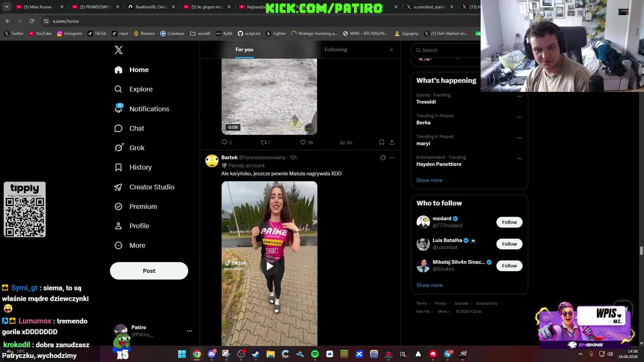Expand the More menu in the sidebar
This screenshot has height=362, width=644.
[x=130, y=245]
